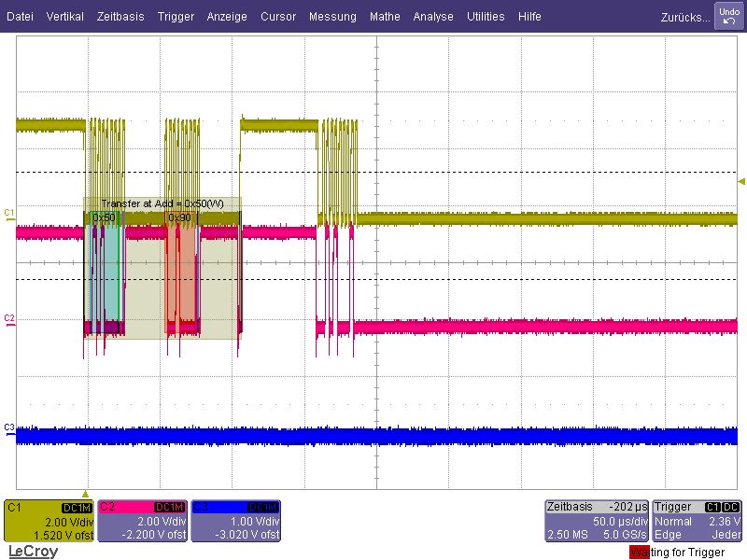Click the 1.520 V ofst value of C1
This screenshot has height=560, width=747.
click(x=63, y=535)
